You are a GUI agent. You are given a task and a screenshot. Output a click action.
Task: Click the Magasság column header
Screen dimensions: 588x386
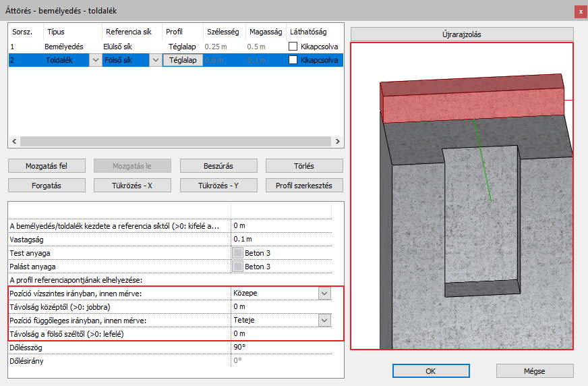click(266, 32)
